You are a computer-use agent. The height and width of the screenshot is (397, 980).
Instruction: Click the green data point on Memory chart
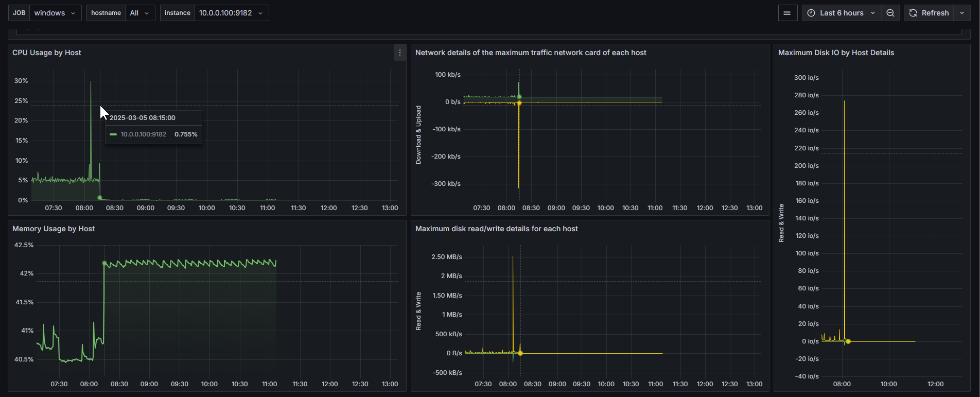coord(104,263)
